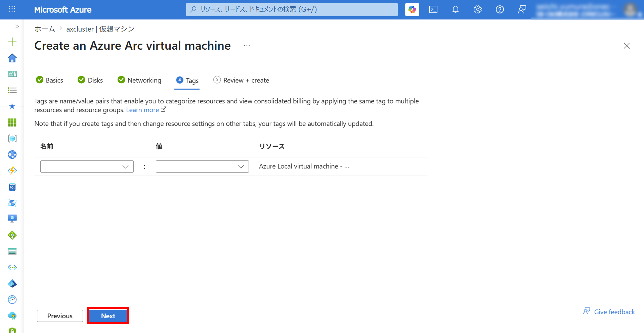Open Give feedback link
This screenshot has width=644, height=333.
tap(609, 312)
